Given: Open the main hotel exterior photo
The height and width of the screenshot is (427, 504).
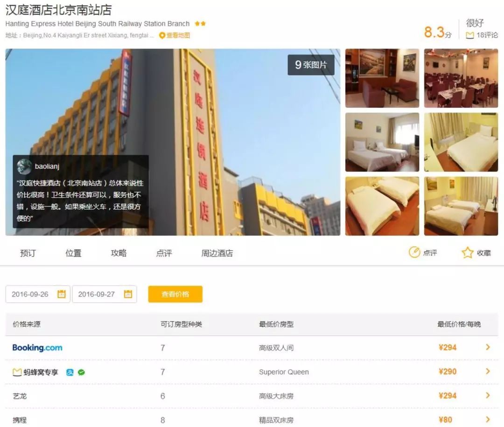Looking at the screenshot, I should [x=173, y=142].
